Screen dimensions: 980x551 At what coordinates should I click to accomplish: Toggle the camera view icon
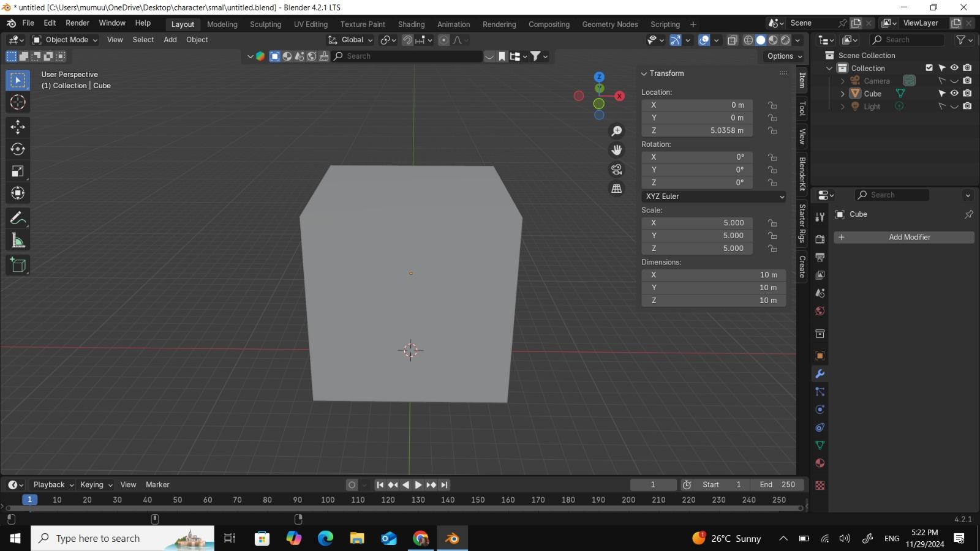[x=617, y=169]
